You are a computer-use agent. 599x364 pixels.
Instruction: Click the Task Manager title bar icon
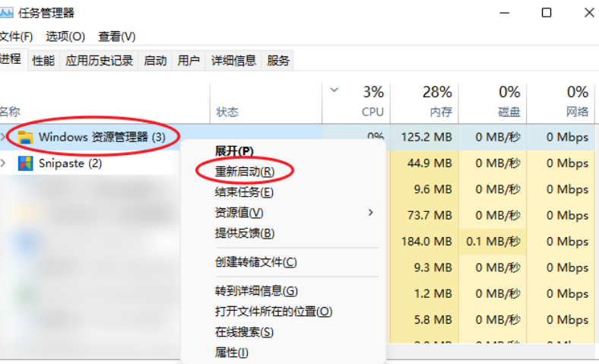tap(6, 14)
